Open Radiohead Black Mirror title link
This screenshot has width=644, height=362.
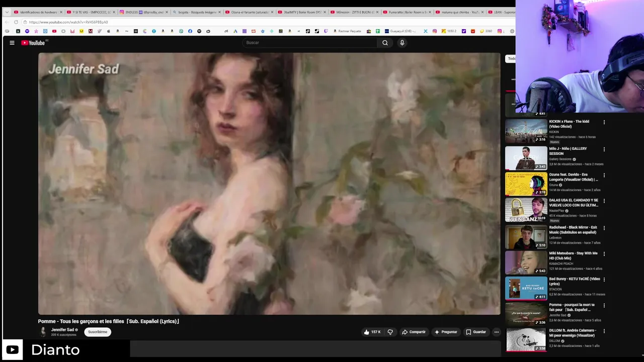pos(573,230)
